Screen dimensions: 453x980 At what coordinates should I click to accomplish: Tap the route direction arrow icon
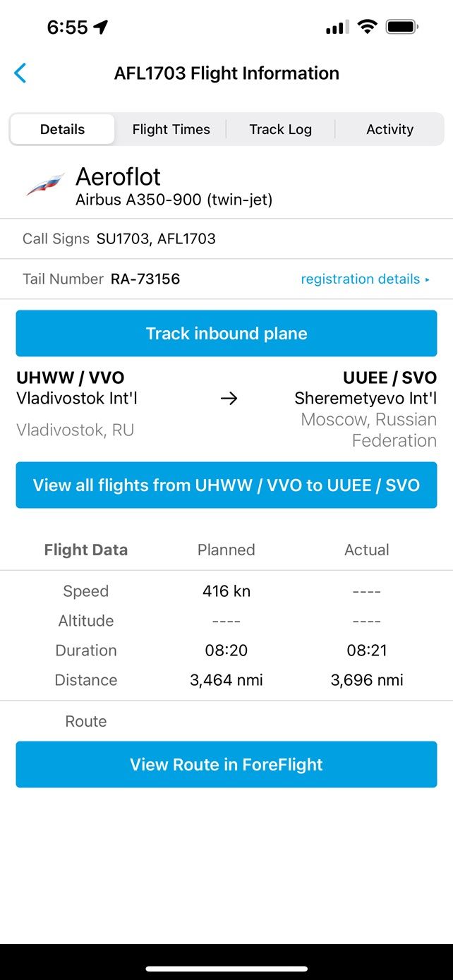(x=229, y=399)
